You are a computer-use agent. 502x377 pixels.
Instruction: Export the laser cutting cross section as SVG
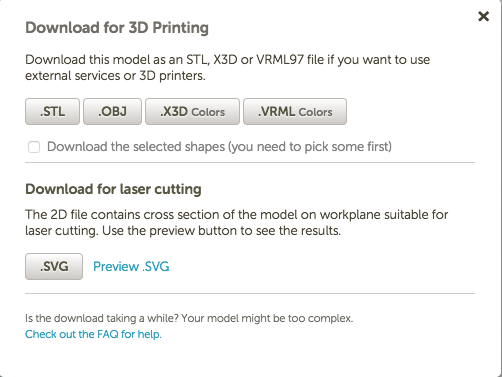(54, 266)
